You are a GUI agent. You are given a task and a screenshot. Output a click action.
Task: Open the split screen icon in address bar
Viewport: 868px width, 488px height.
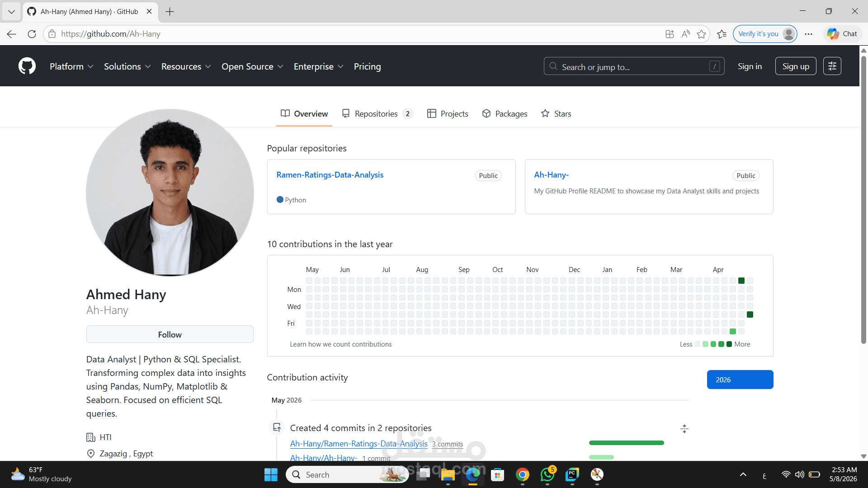pos(670,34)
